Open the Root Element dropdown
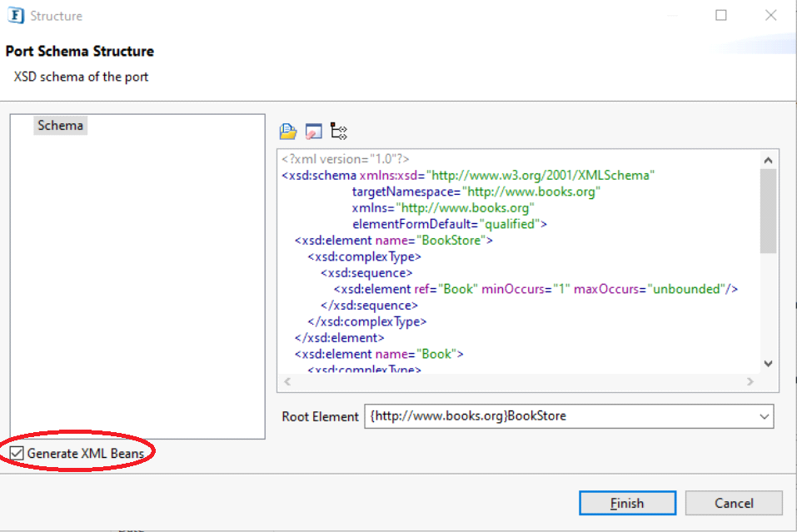The height and width of the screenshot is (532, 797). click(765, 416)
